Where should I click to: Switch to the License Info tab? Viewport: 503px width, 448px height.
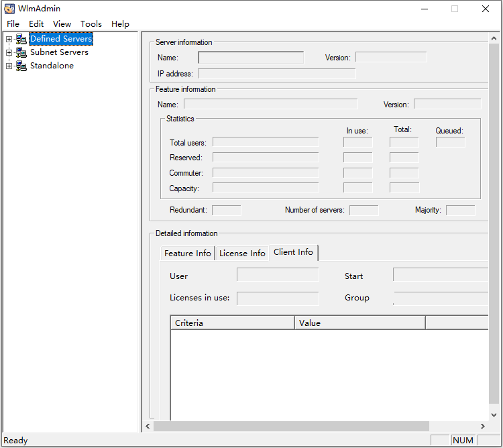[242, 254]
